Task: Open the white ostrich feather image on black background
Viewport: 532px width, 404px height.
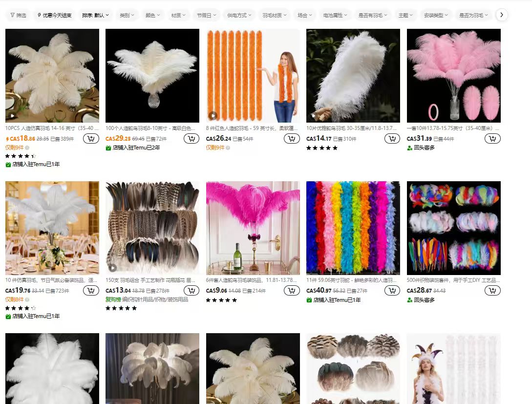Action: tap(152, 76)
